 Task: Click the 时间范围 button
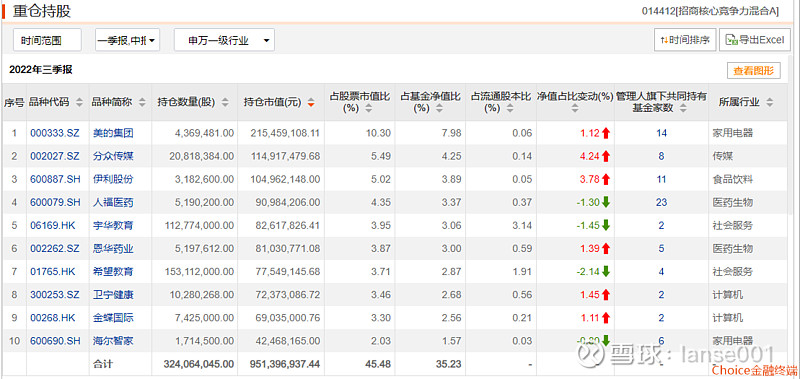(47, 40)
